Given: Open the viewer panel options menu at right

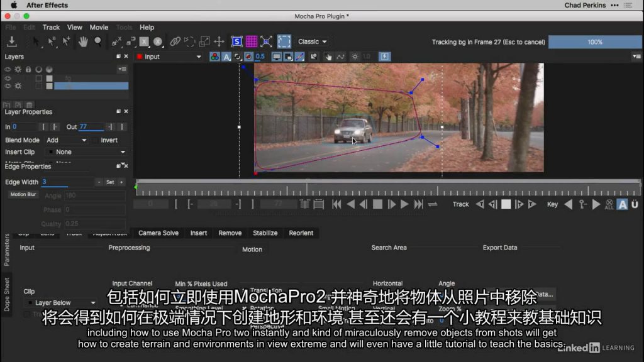Looking at the screenshot, I should 636,57.
